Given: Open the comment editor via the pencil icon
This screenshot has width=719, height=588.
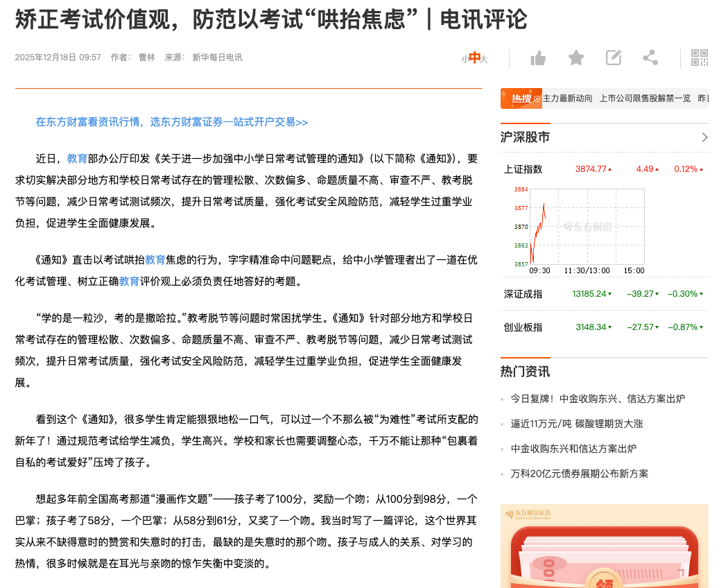Looking at the screenshot, I should click(613, 58).
